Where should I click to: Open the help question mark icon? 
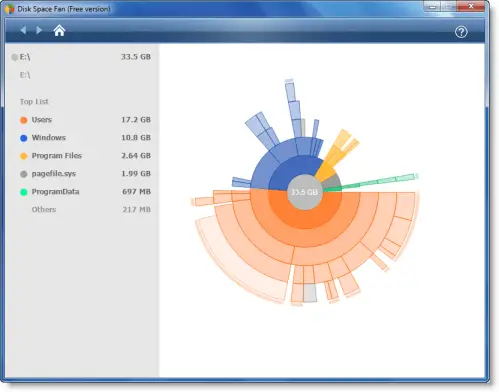click(461, 32)
